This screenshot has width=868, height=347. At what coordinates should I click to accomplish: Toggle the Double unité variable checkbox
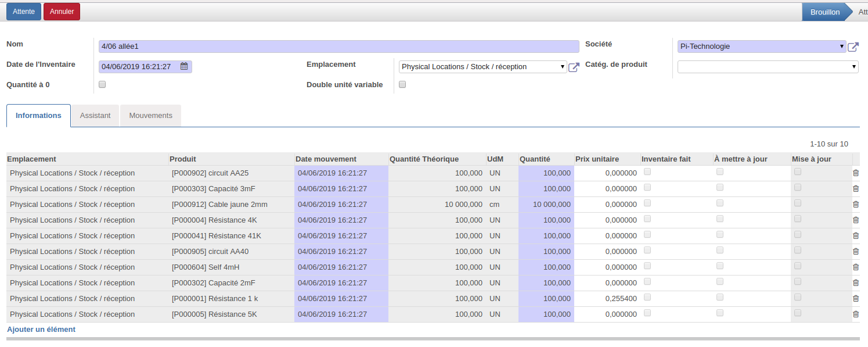(x=402, y=84)
